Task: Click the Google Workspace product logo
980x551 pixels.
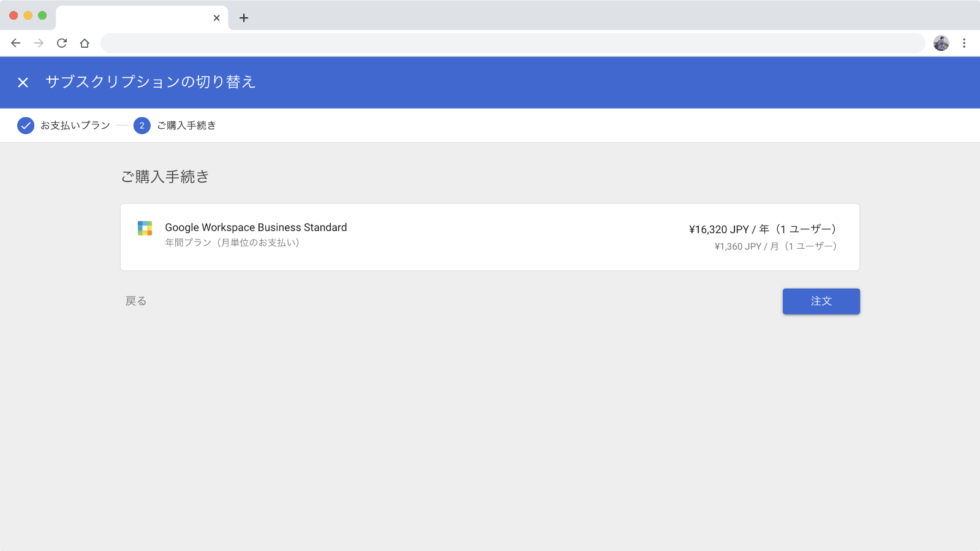Action: (x=145, y=228)
